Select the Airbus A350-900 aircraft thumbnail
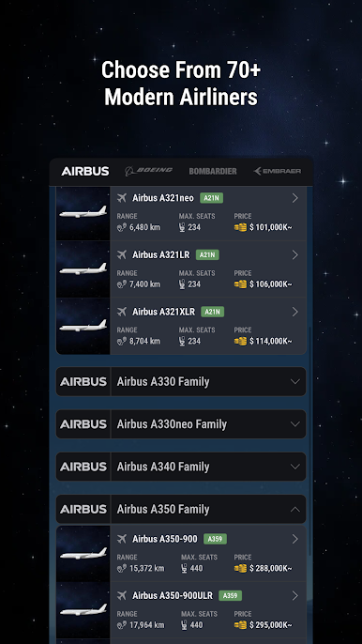 (x=83, y=554)
